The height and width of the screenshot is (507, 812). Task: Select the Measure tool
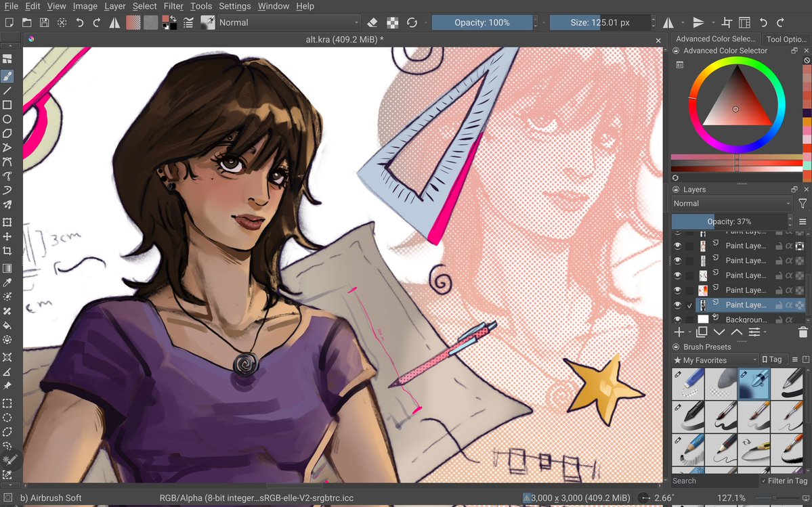pos(7,372)
